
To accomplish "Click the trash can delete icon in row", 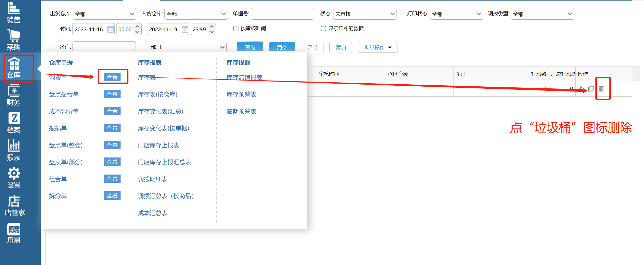I will tap(601, 89).
